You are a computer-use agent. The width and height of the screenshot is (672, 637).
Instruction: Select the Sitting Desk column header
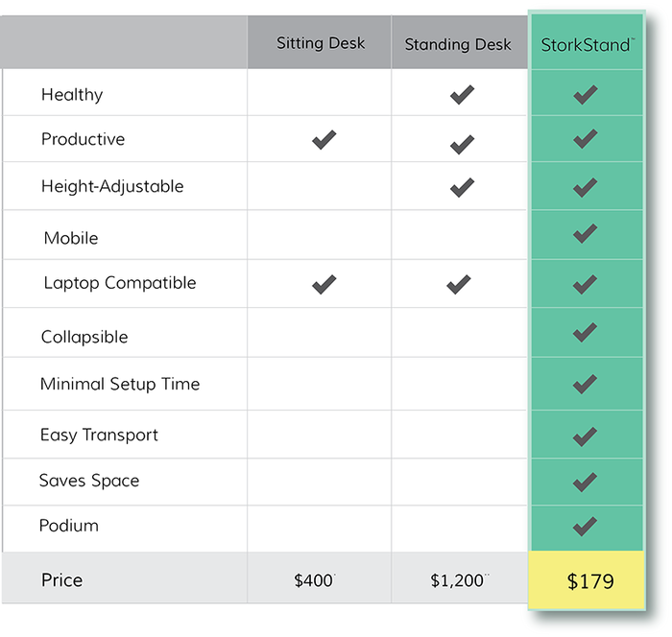(321, 43)
